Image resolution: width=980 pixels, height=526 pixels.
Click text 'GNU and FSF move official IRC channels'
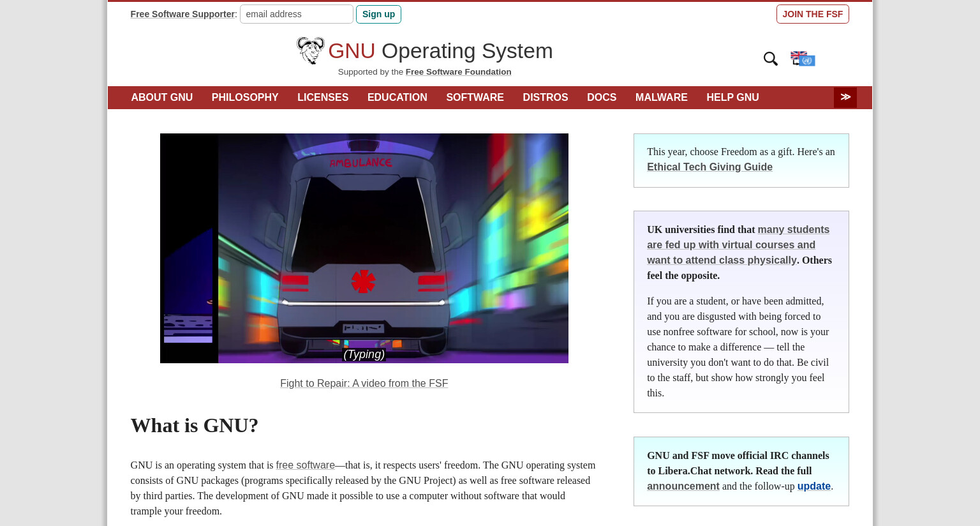point(738,456)
